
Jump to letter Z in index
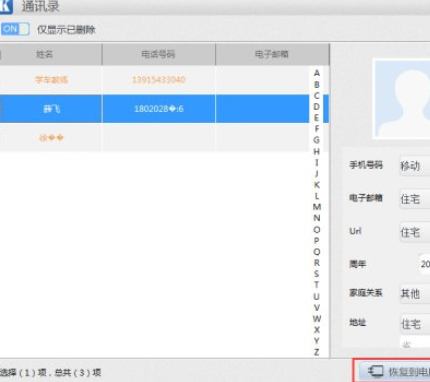pyautogui.click(x=317, y=352)
